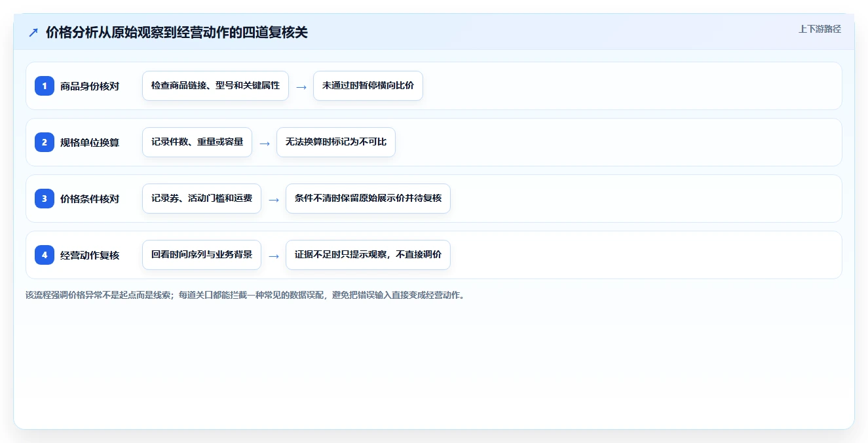
Task: Click the step 3 number badge
Action: [45, 199]
